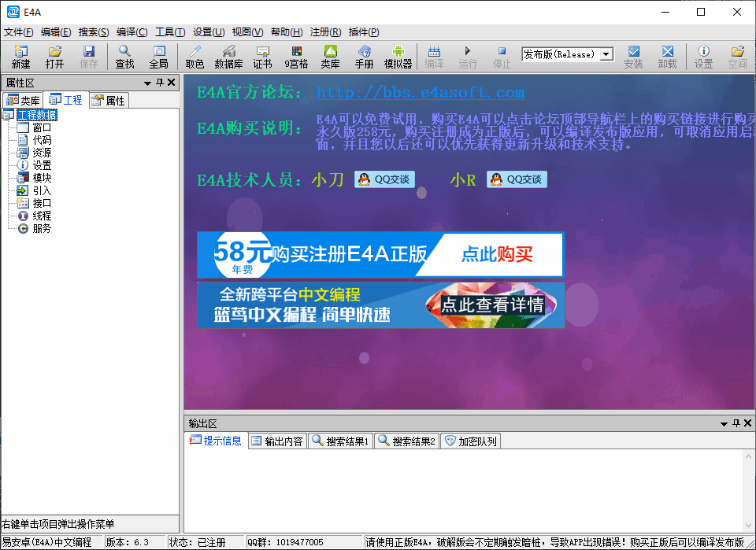Open the 视图(V) menu
The width and height of the screenshot is (756, 550).
(247, 32)
